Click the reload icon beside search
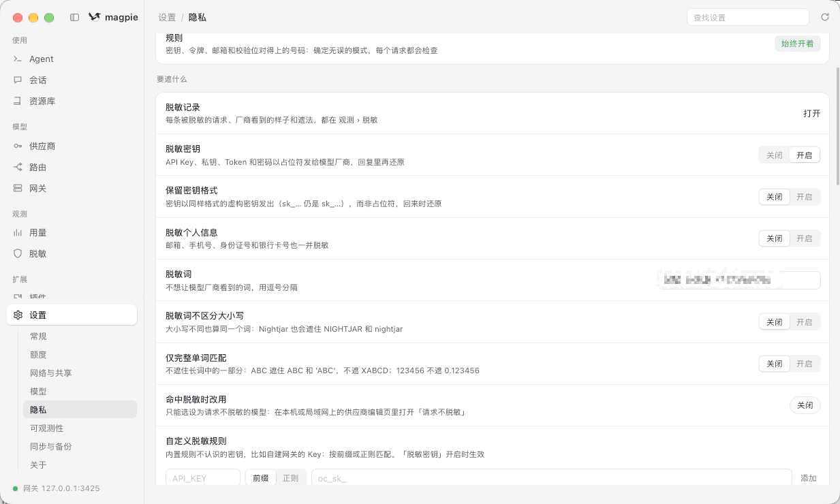The height and width of the screenshot is (504, 840). pos(825,17)
